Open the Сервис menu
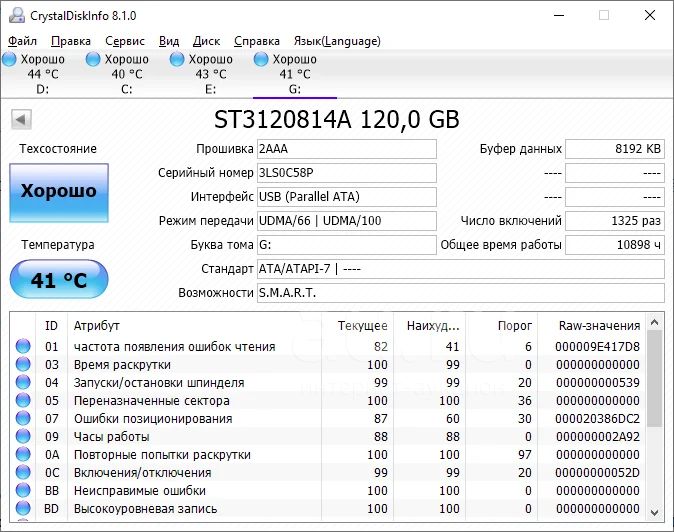Image resolution: width=674 pixels, height=532 pixels. 125,41
